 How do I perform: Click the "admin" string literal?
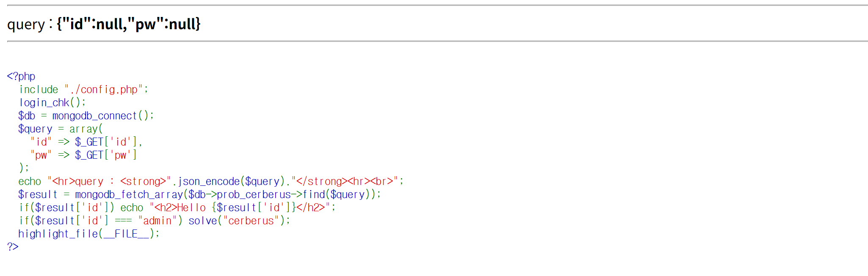(157, 221)
